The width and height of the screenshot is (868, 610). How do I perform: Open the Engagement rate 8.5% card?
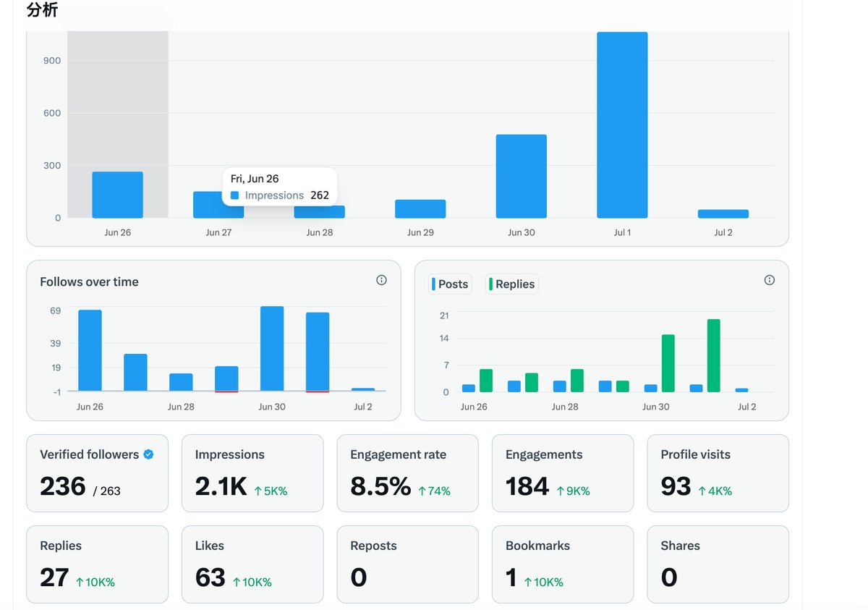click(408, 473)
